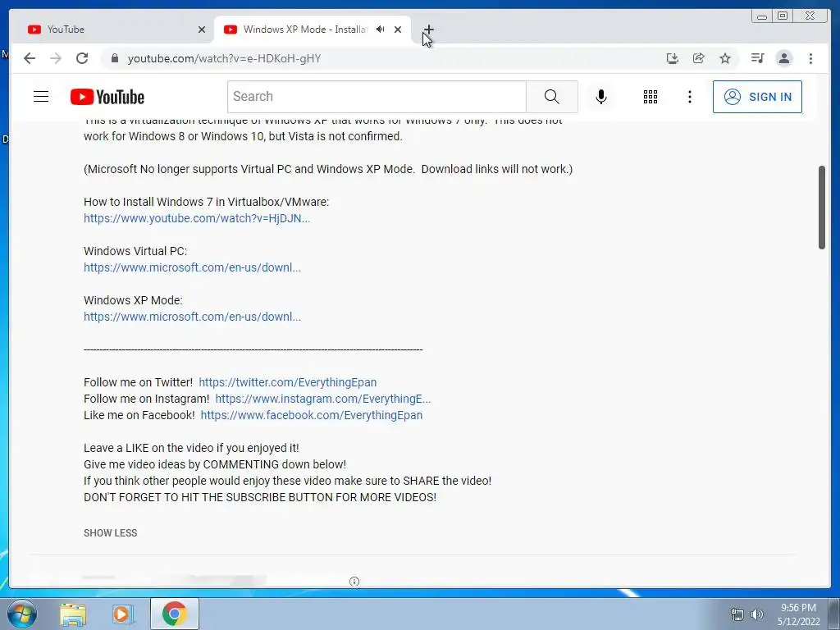The height and width of the screenshot is (630, 840).
Task: Open YouTube settings three-dot menu
Action: (689, 97)
